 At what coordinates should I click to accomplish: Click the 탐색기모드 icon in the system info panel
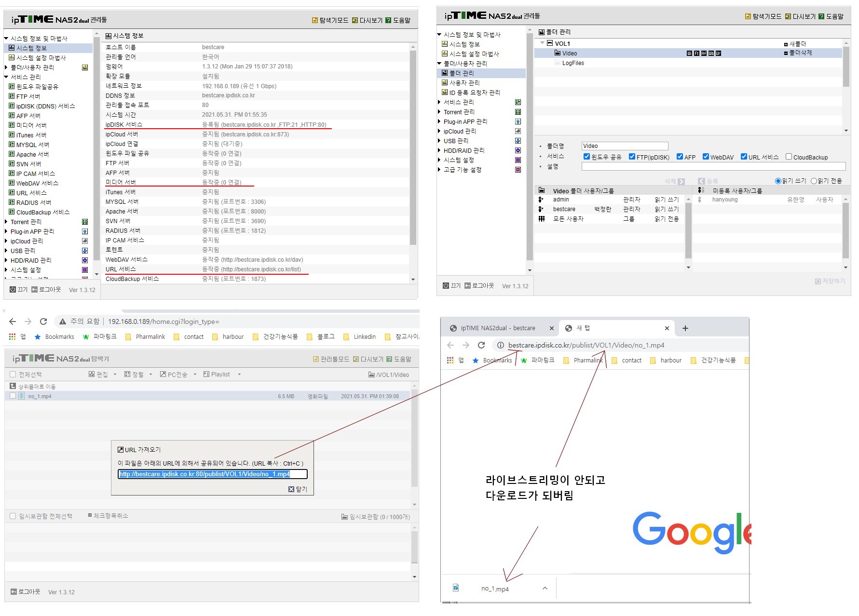(x=315, y=20)
